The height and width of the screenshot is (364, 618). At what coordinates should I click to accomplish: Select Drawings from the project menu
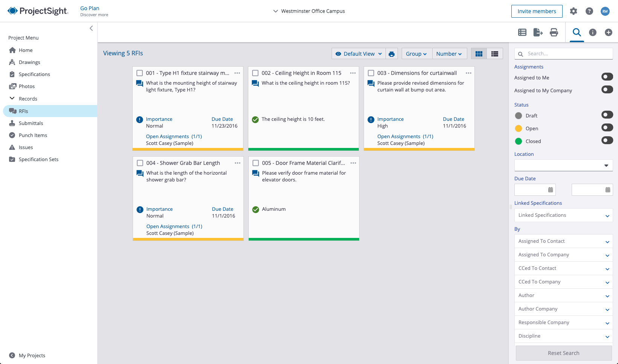coord(29,62)
